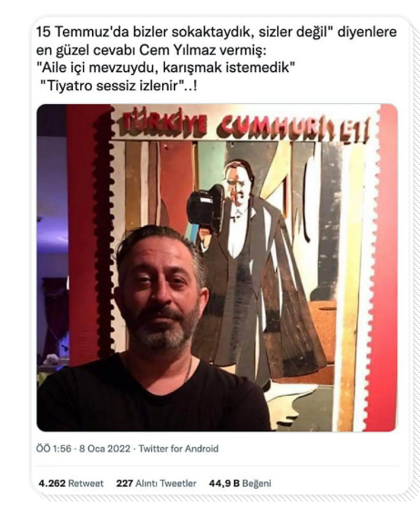The image size is (420, 508).
Task: Click the necklace chain on man's neck
Action: pos(188,370)
